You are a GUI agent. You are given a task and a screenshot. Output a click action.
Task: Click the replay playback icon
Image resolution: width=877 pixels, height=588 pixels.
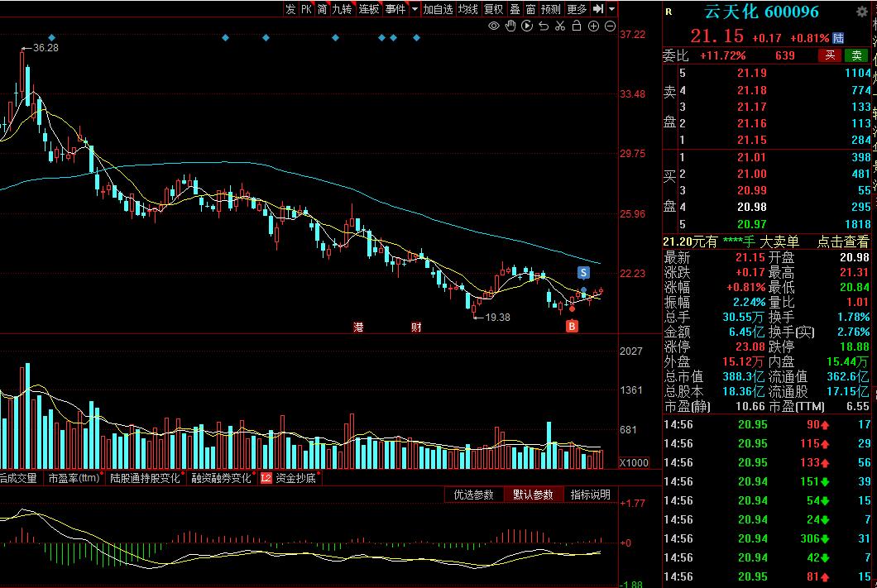(527, 26)
